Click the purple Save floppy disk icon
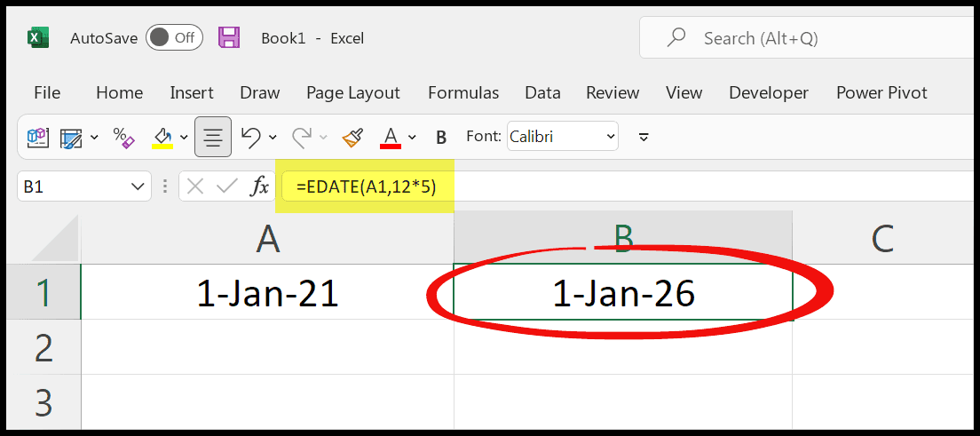Screen dimensions: 980x436 click(229, 38)
